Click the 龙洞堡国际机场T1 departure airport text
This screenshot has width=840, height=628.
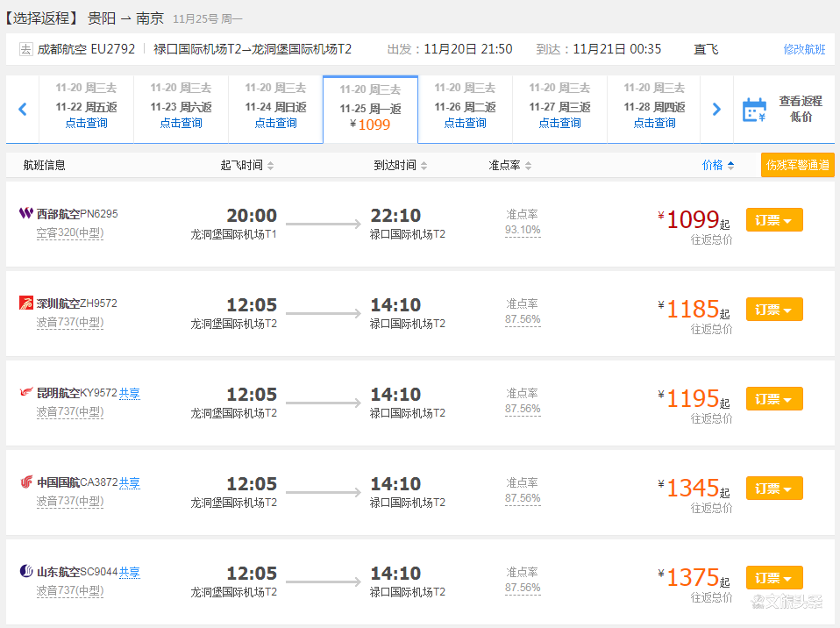click(233, 234)
